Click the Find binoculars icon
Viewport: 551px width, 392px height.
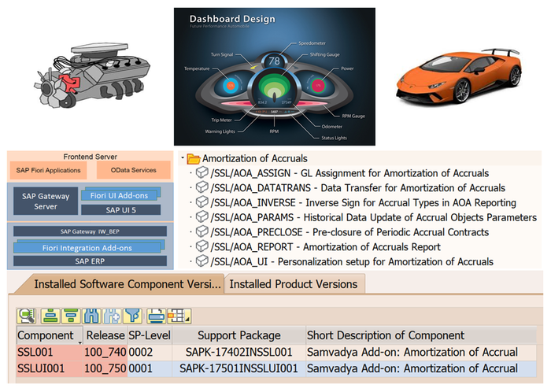click(x=92, y=316)
